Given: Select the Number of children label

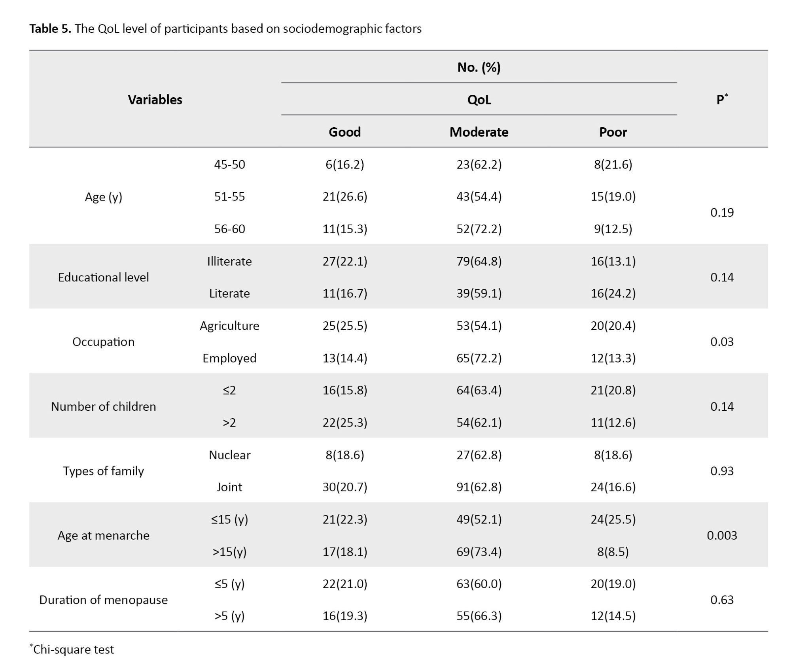Looking at the screenshot, I should pyautogui.click(x=103, y=407).
